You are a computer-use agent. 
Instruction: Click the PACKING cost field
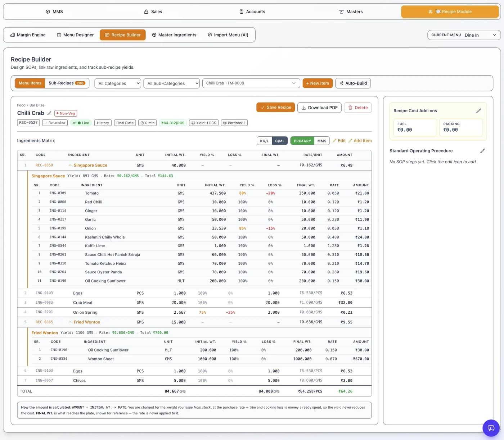coord(461,127)
